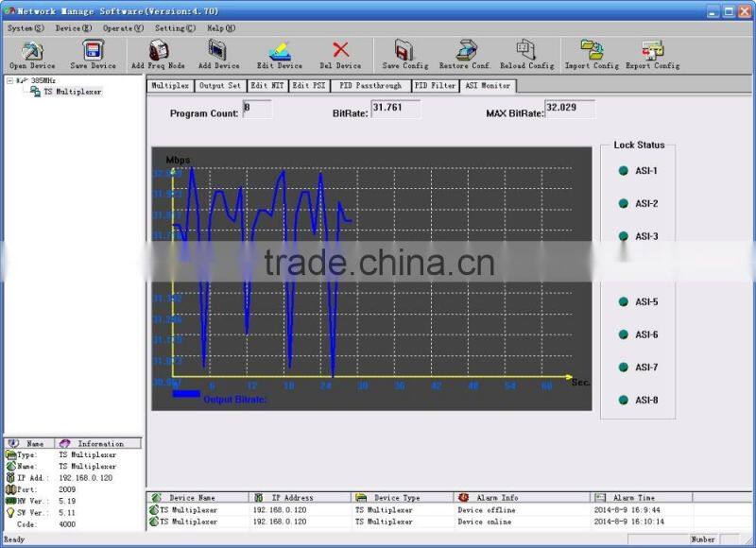Click the Edit Device toolbar icon

point(280,51)
